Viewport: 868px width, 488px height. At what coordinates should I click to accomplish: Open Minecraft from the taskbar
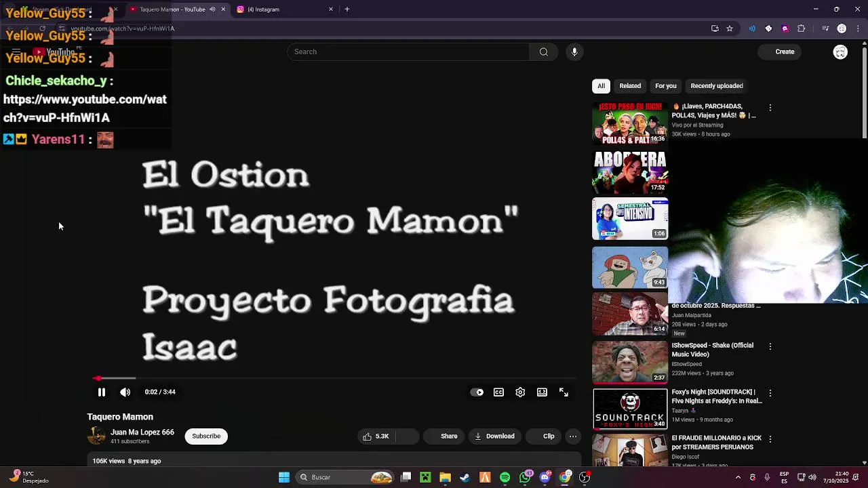click(425, 477)
